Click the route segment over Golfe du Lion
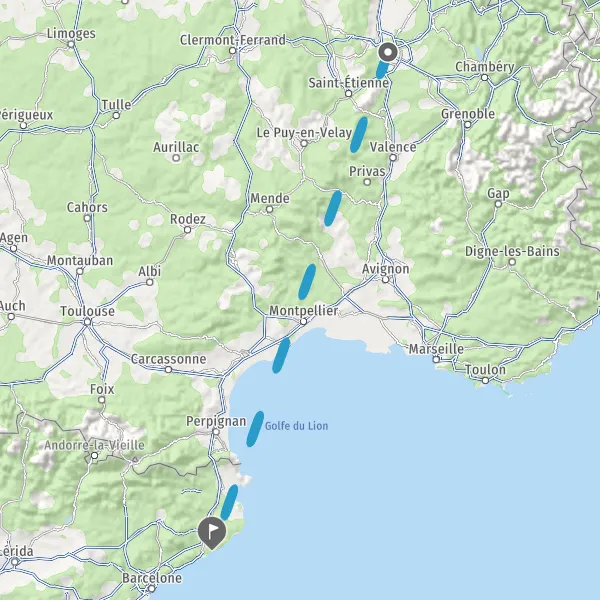Viewport: 600px width, 600px height. click(x=255, y=429)
